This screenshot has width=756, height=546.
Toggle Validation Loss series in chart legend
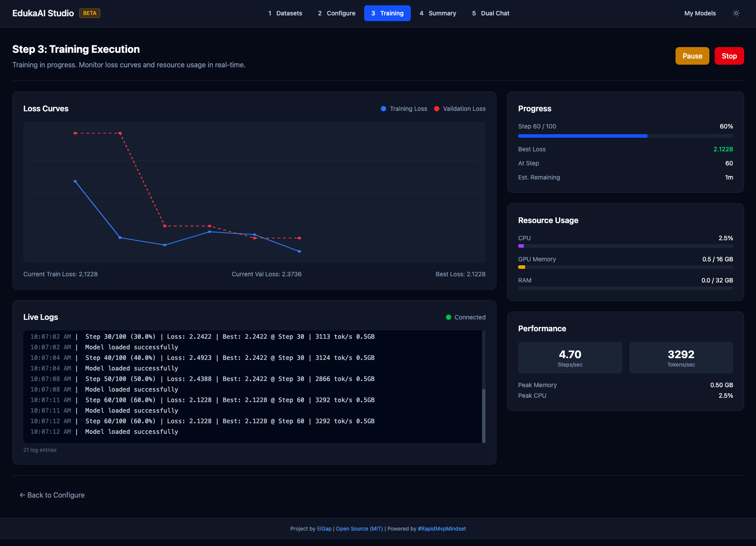[459, 109]
